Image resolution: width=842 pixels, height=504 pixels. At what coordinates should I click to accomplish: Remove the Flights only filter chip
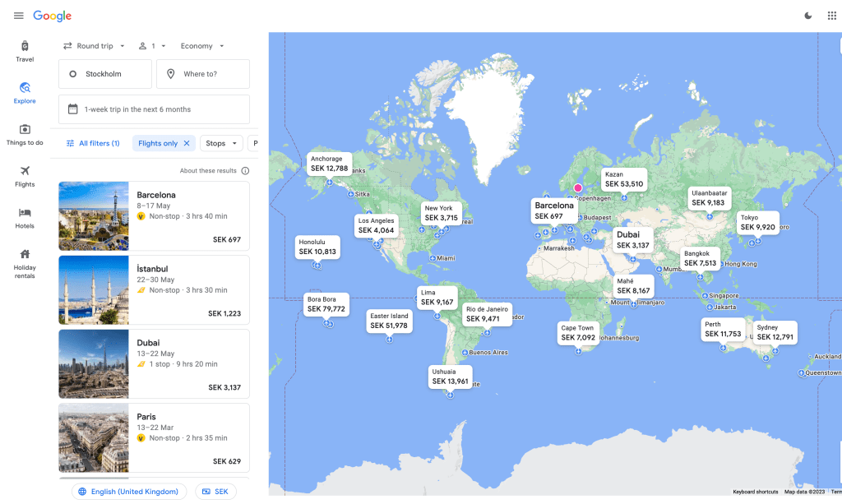(x=187, y=143)
